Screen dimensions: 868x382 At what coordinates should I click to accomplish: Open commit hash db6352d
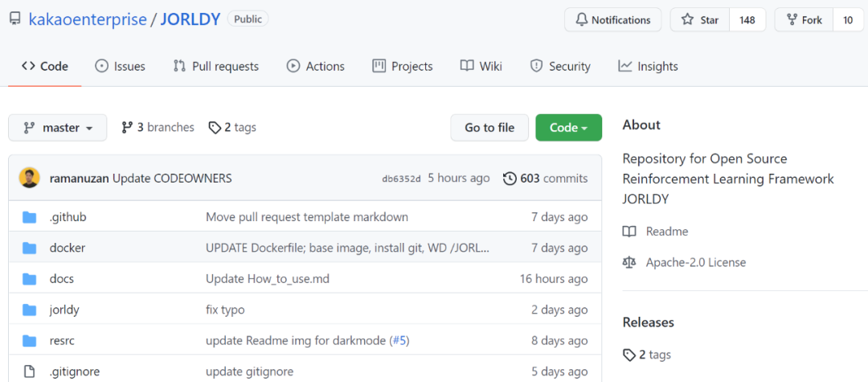[x=401, y=179]
